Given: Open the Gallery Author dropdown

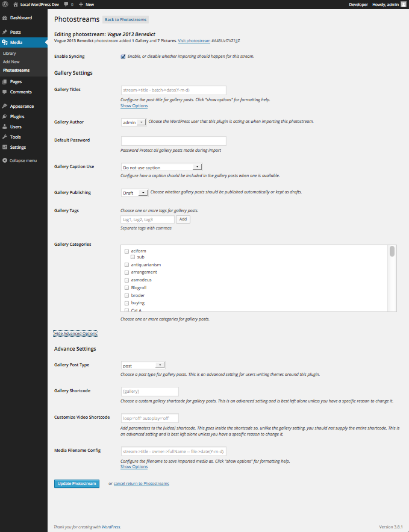Looking at the screenshot, I should (134, 122).
